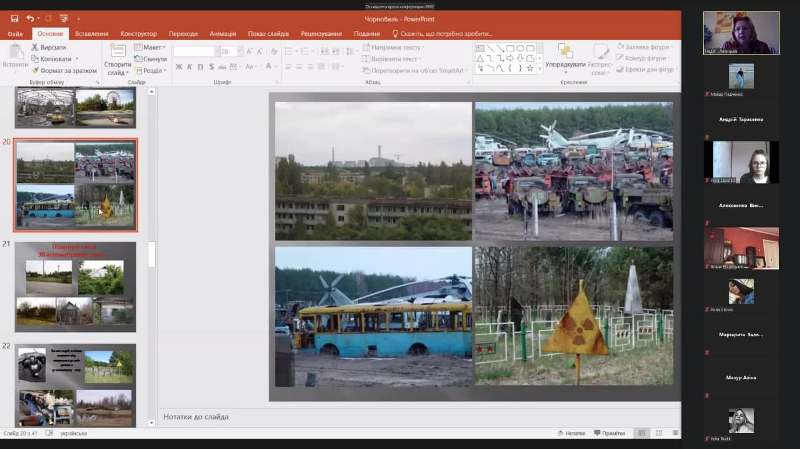
Task: Click the Comments (Примітки) button in status bar
Action: tap(610, 433)
